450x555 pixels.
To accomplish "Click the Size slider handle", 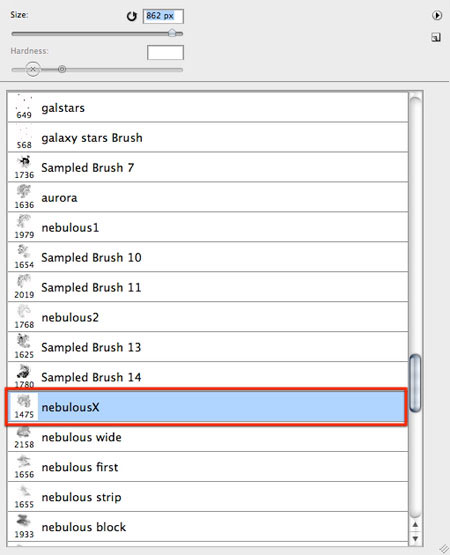I will 172,33.
